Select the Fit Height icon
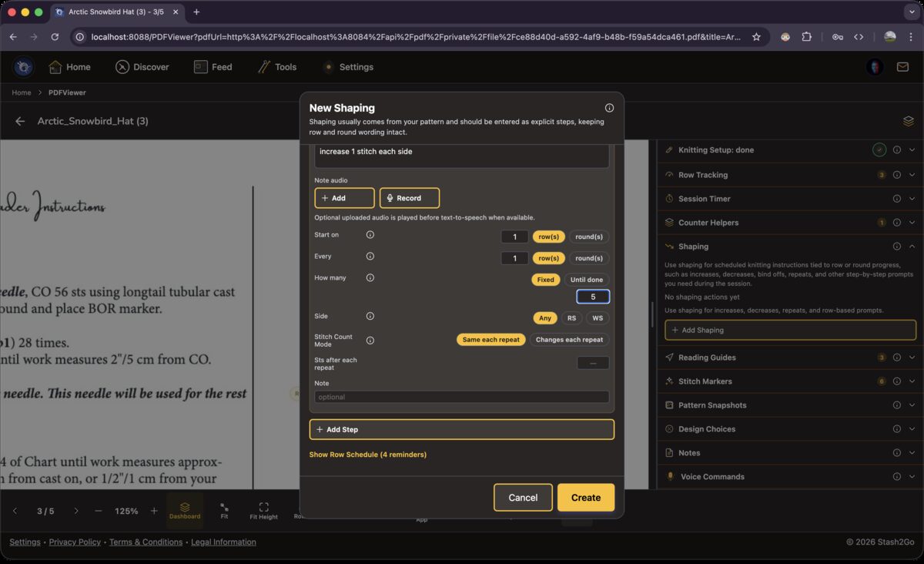Viewport: 924px width, 564px height. pos(263,509)
